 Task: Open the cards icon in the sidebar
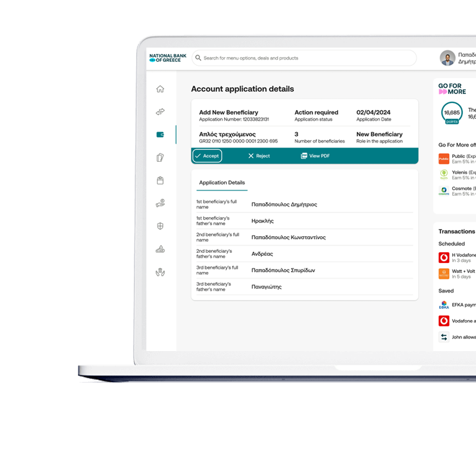159,156
